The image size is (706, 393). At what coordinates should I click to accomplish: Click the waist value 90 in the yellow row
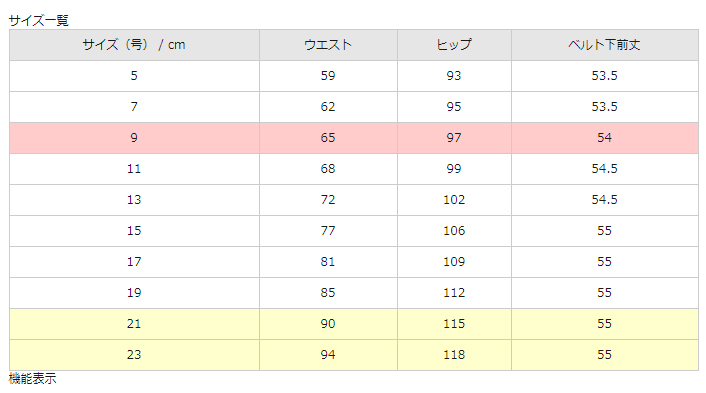pyautogui.click(x=328, y=324)
